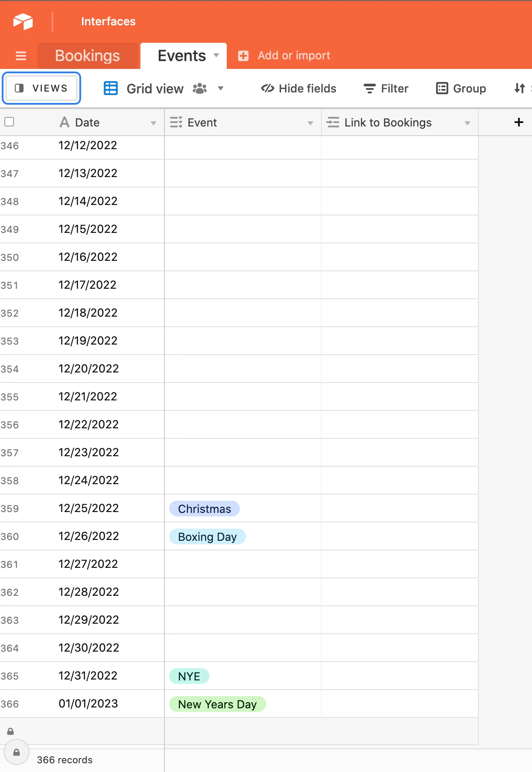Open the hamburger tables menu
This screenshot has width=532, height=772.
point(20,56)
